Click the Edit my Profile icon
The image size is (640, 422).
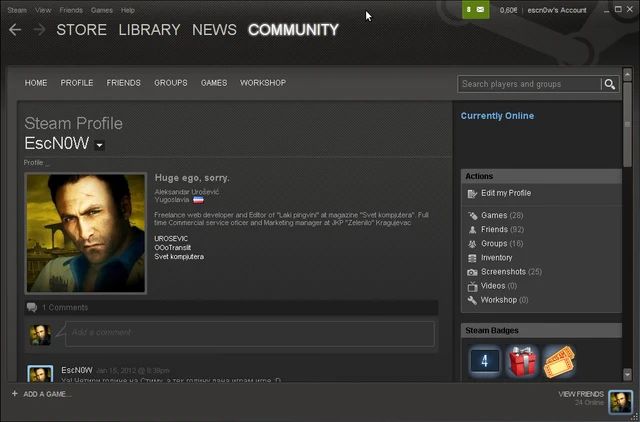[x=472, y=193]
